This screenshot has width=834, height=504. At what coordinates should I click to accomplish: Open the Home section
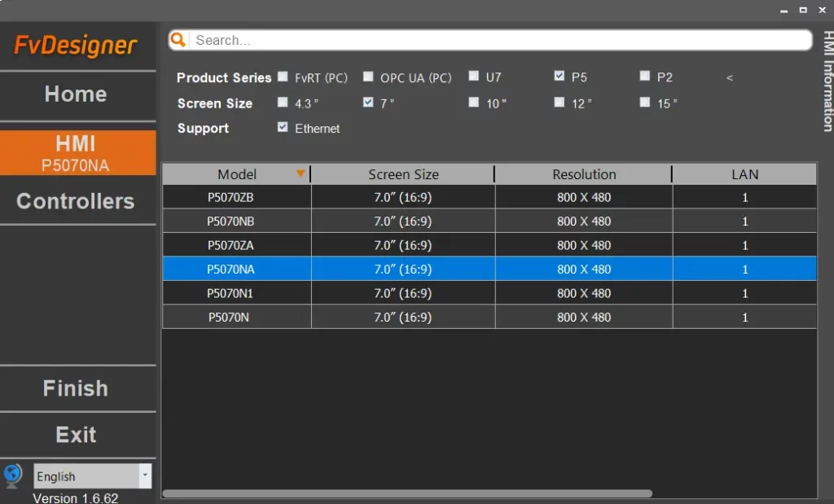click(76, 94)
